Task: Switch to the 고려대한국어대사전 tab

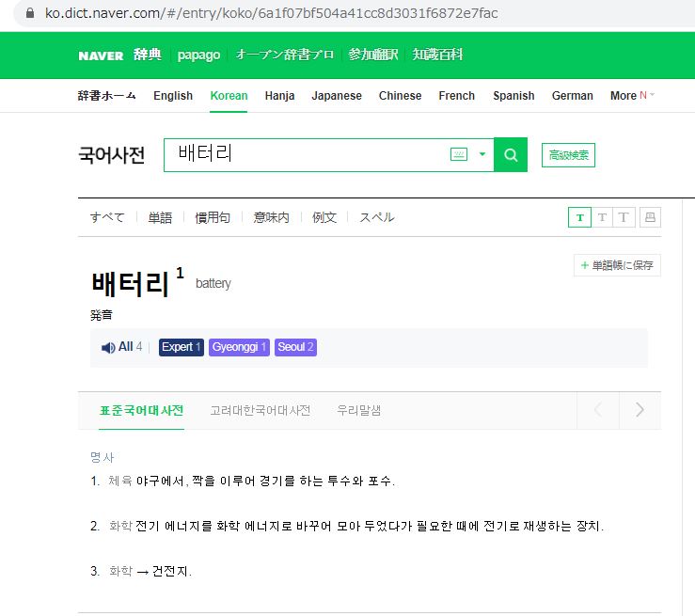Action: point(261,411)
